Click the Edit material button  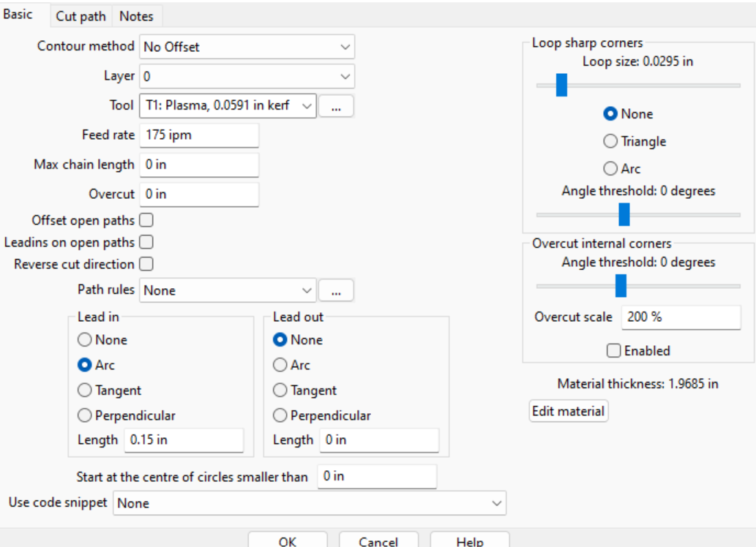[568, 411]
